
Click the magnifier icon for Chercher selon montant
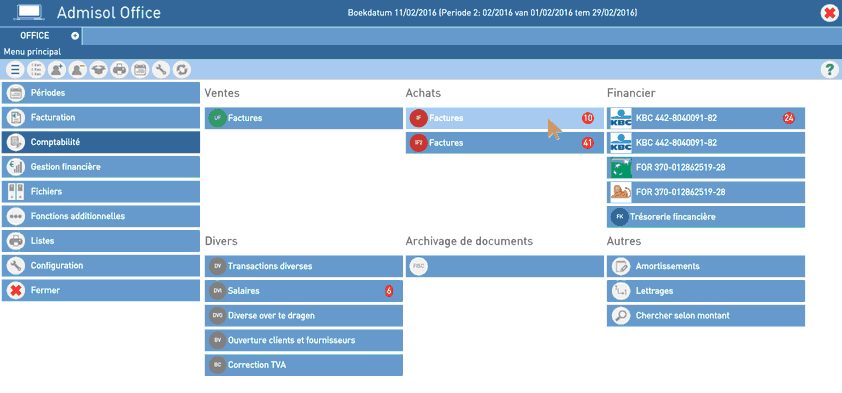click(621, 316)
